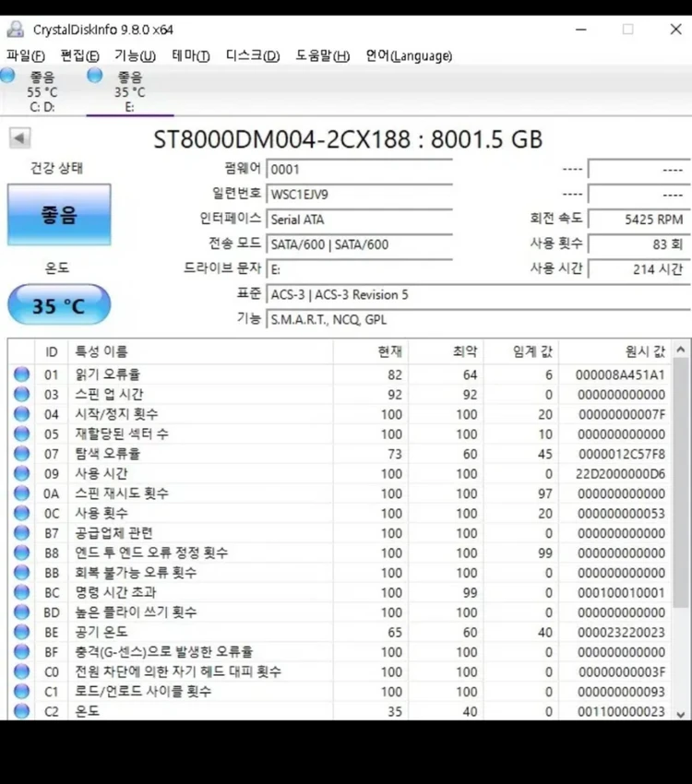Click the status orb for attribute B8

tap(21, 552)
